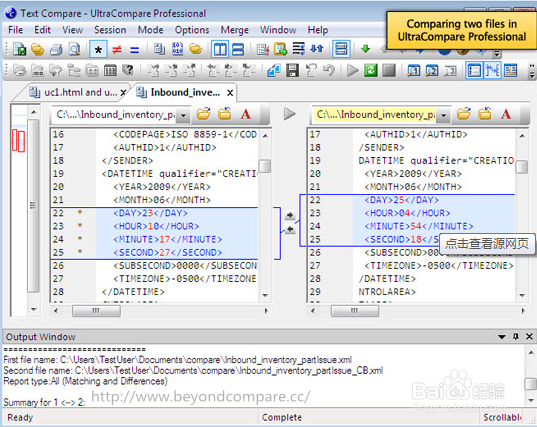Screen dimensions: 537x427
Task: Open the Options menu
Action: coord(192,30)
